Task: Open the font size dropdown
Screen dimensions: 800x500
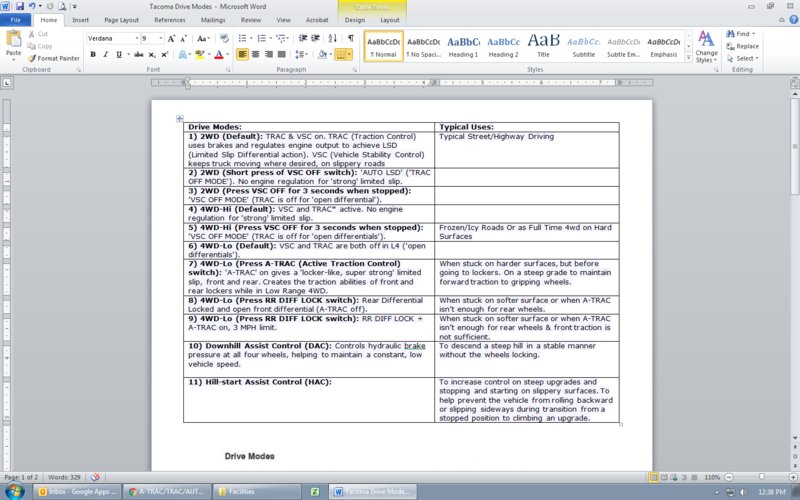Action: (161, 38)
